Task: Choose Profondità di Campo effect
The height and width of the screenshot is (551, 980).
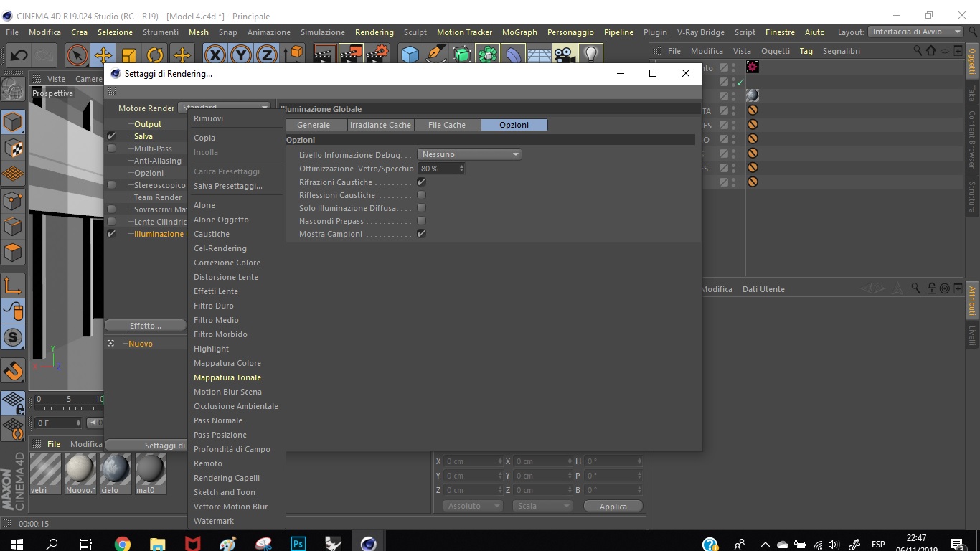Action: tap(232, 449)
